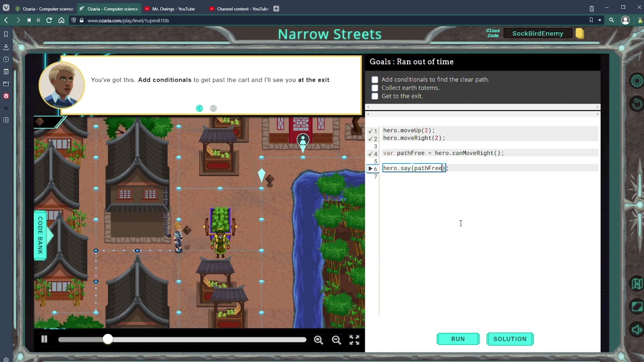Open the Code Bank panel

click(40, 235)
